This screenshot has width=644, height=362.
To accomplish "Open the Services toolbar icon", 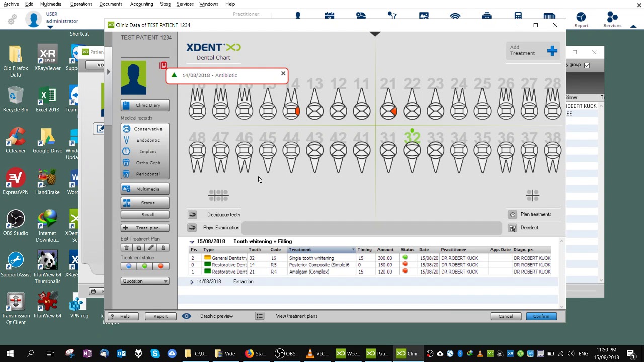I will tap(612, 19).
